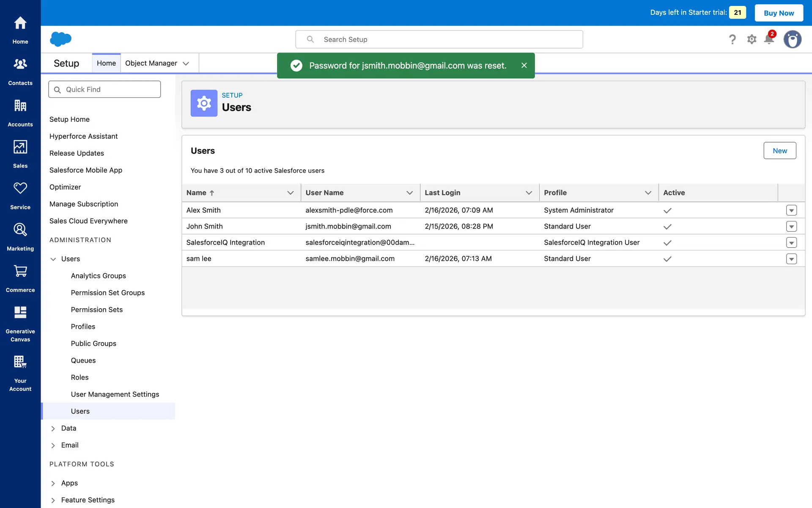Open the Commerce cart icon
The image size is (812, 508).
point(20,271)
